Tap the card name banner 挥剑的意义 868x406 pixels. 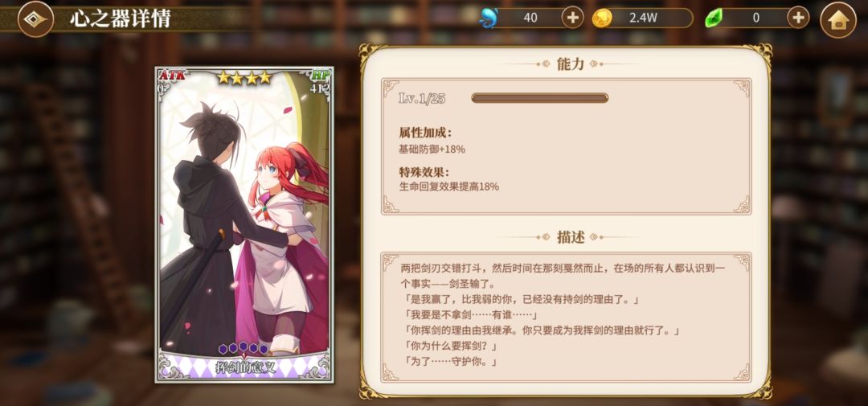(244, 367)
